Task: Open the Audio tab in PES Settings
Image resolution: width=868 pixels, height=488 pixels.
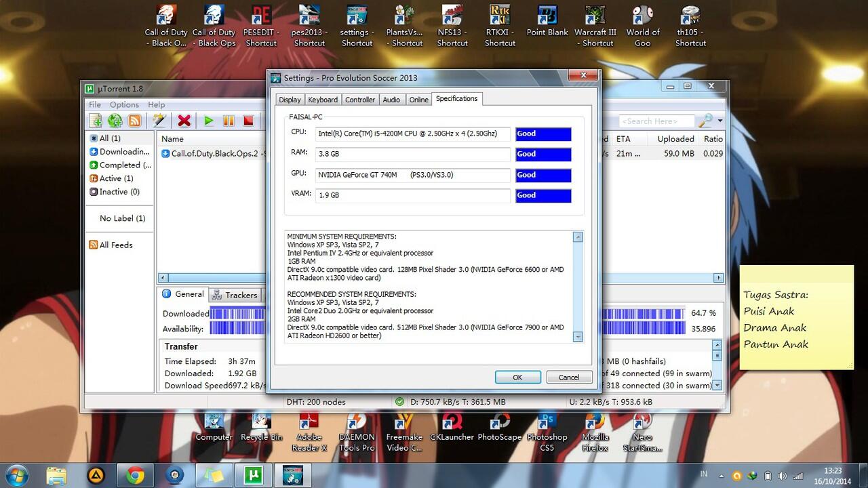Action: pyautogui.click(x=391, y=100)
